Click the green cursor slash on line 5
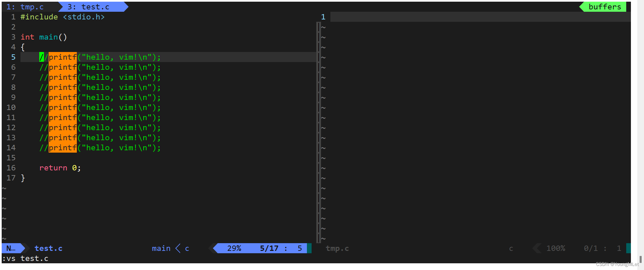Screen dimensions: 644x270 click(42, 57)
